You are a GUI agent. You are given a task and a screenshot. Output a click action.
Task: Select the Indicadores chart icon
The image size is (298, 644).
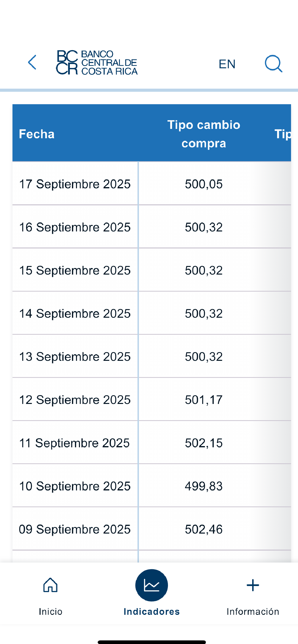coord(151,585)
